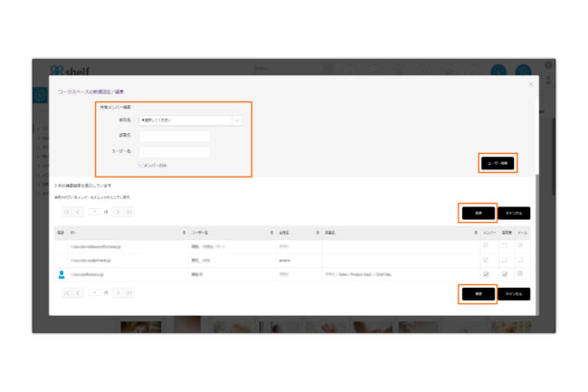Go to next page in the lower pagination
This screenshot has width=588, height=392.
tap(118, 293)
